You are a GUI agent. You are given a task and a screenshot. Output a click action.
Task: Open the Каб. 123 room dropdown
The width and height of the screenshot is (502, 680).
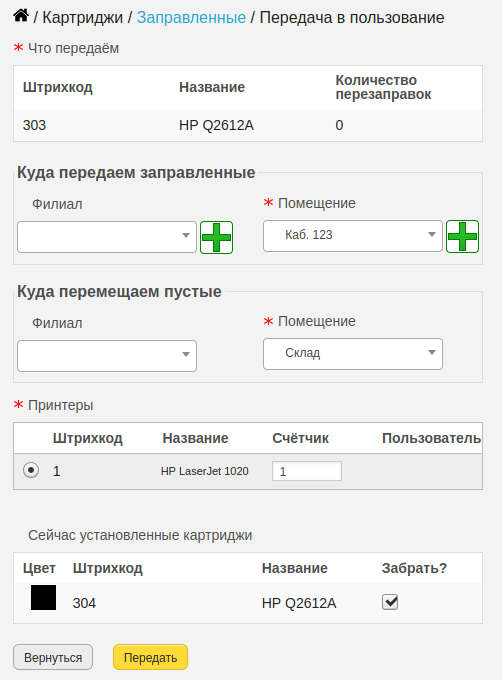(353, 236)
